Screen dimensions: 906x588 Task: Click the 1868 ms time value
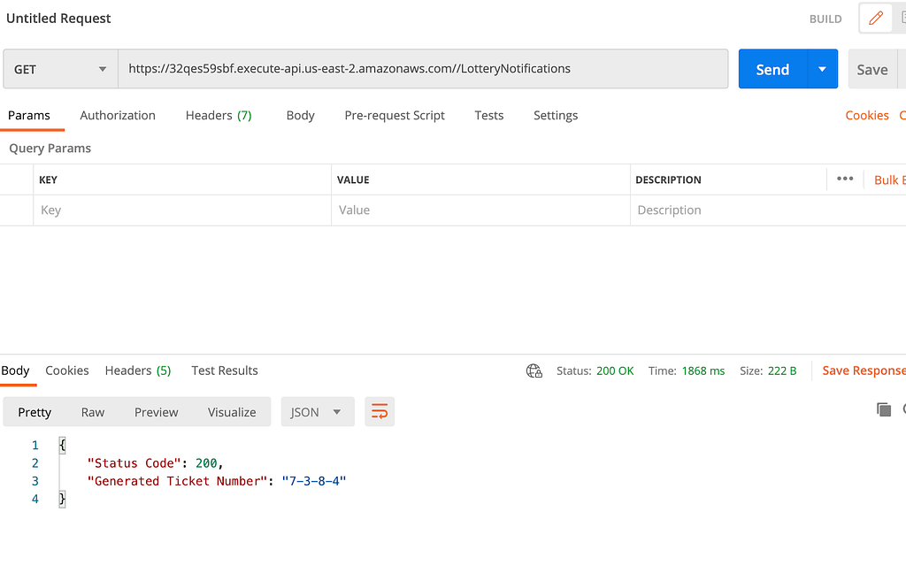pos(703,370)
